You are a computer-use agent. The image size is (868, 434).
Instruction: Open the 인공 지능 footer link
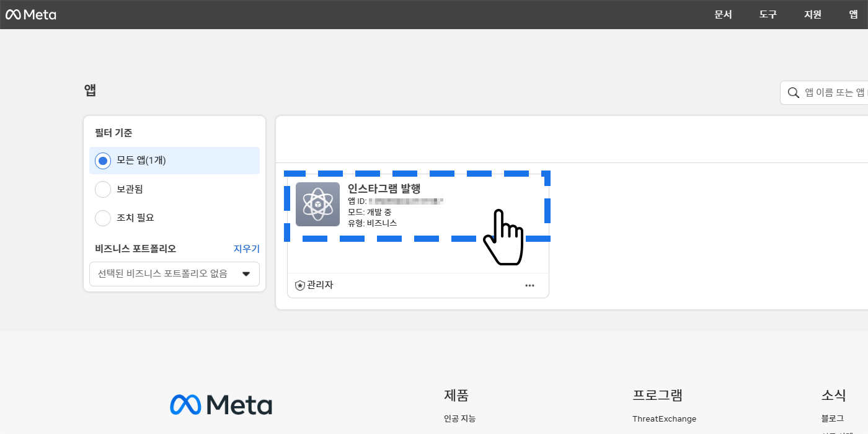pyautogui.click(x=460, y=418)
